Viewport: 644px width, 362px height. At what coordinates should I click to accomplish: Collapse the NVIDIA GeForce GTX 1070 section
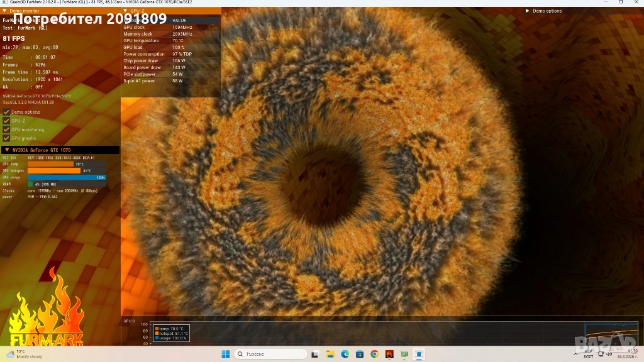(7, 150)
